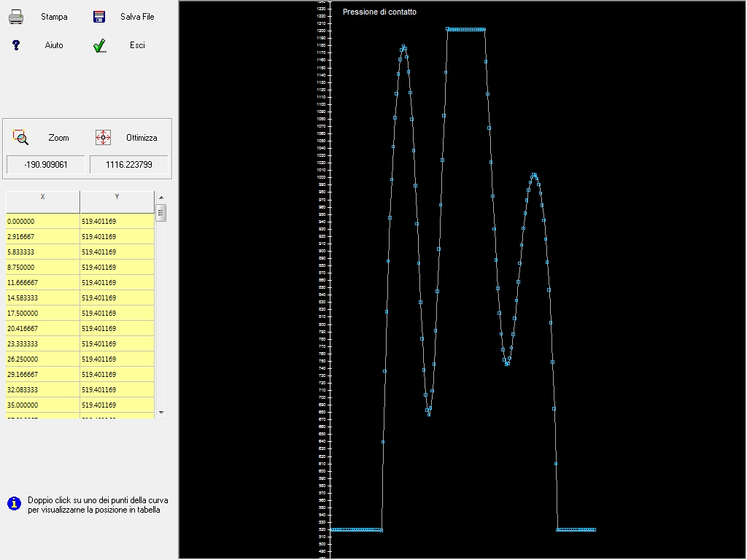747x560 pixels.
Task: Click the Y column header
Action: click(x=117, y=202)
